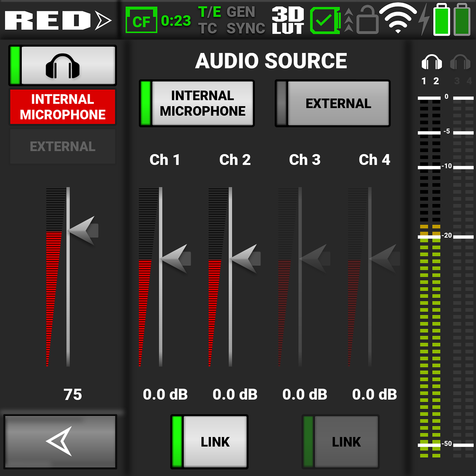The width and height of the screenshot is (476, 476).
Task: Enable the External audio source
Action: [x=332, y=103]
